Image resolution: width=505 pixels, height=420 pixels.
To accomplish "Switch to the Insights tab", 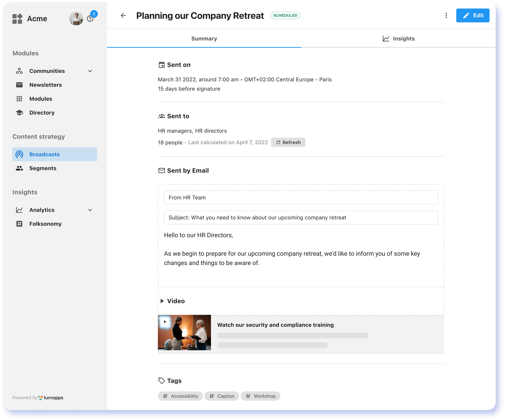I will click(398, 38).
